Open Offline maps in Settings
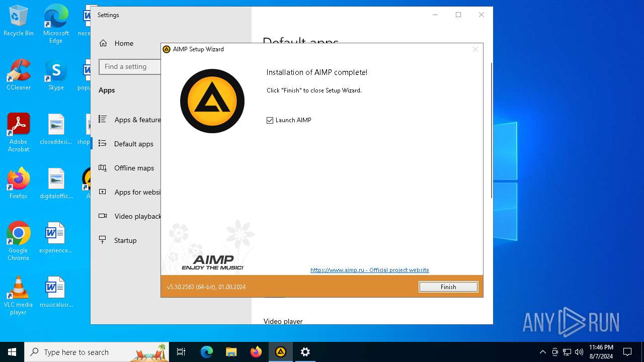The height and width of the screenshot is (362, 644). point(126,168)
